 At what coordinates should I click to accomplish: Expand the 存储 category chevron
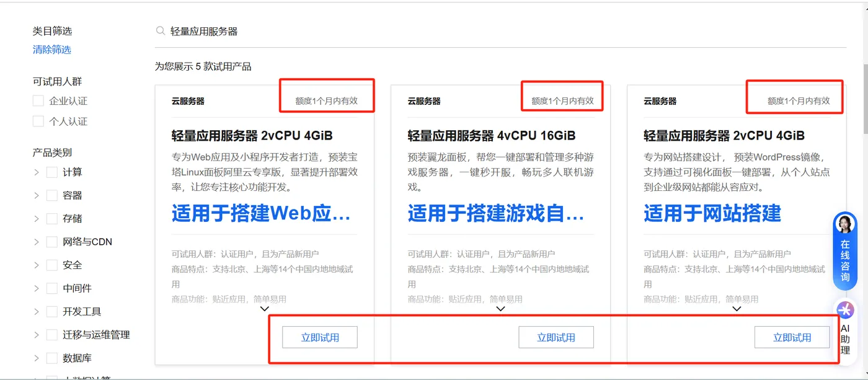(x=37, y=219)
